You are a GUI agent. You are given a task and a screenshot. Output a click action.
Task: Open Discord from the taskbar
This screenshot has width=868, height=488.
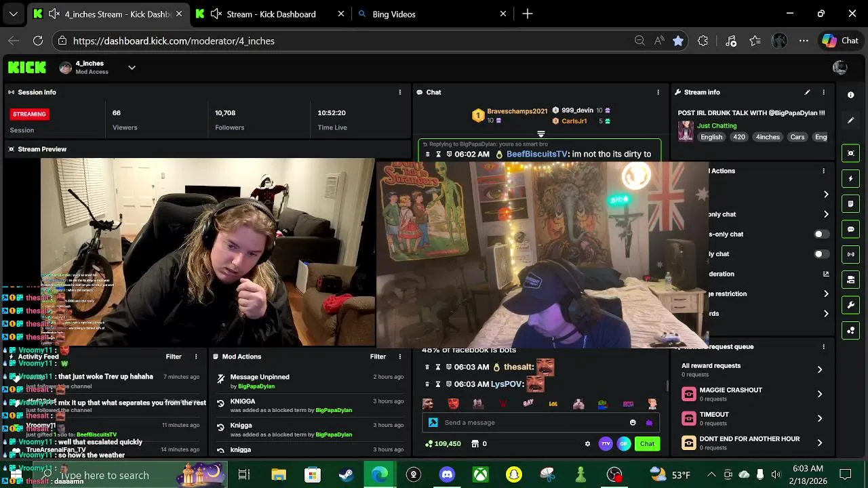447,474
